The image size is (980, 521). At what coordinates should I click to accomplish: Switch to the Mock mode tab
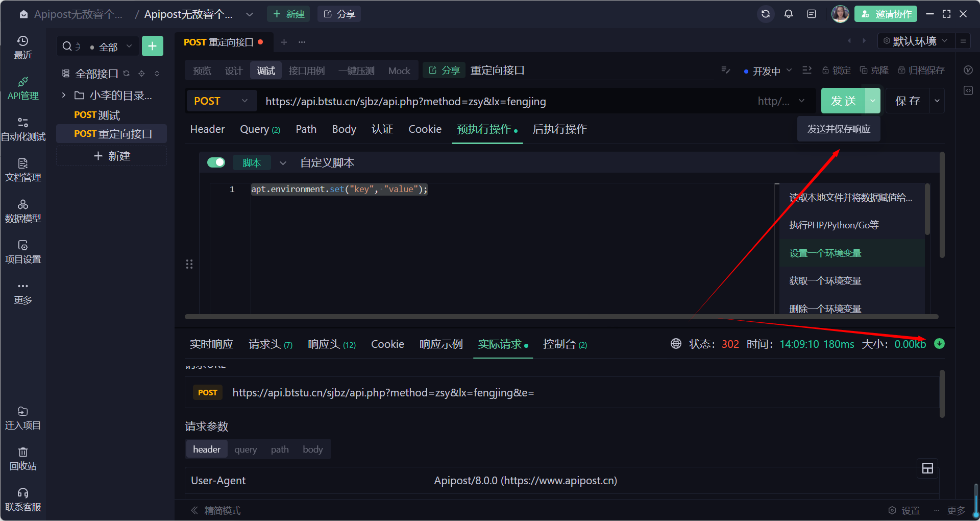tap(399, 70)
